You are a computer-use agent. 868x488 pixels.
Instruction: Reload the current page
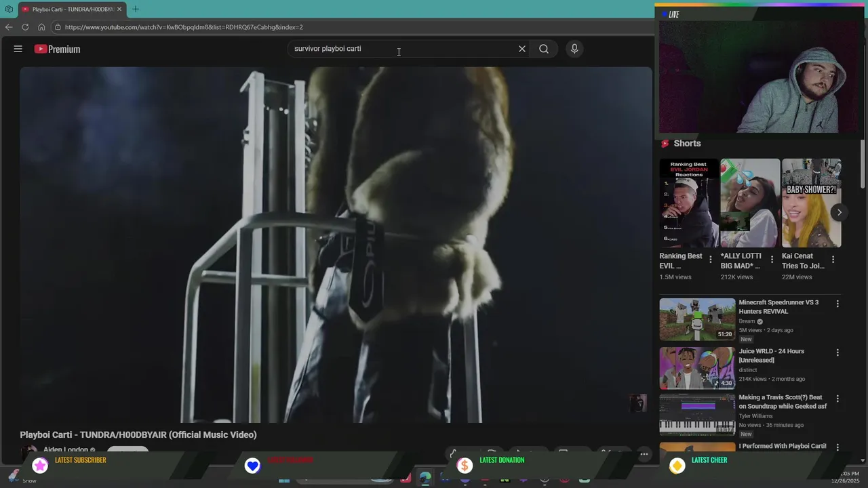[x=25, y=27]
